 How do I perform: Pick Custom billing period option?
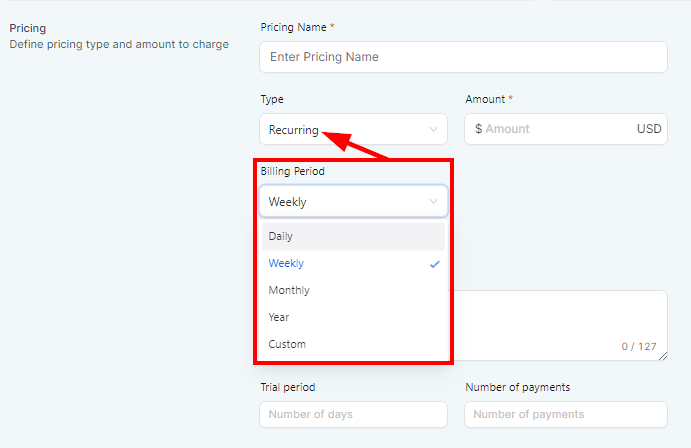tap(352, 344)
